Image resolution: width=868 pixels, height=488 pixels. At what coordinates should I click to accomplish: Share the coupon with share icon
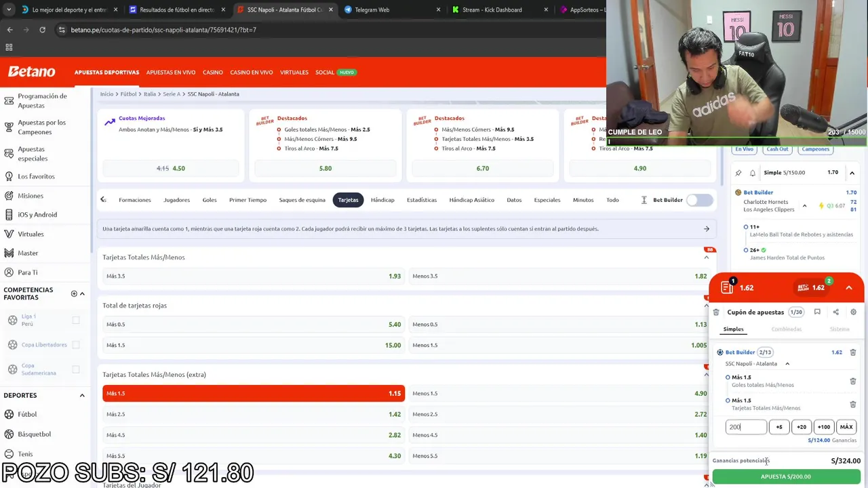coord(835,312)
